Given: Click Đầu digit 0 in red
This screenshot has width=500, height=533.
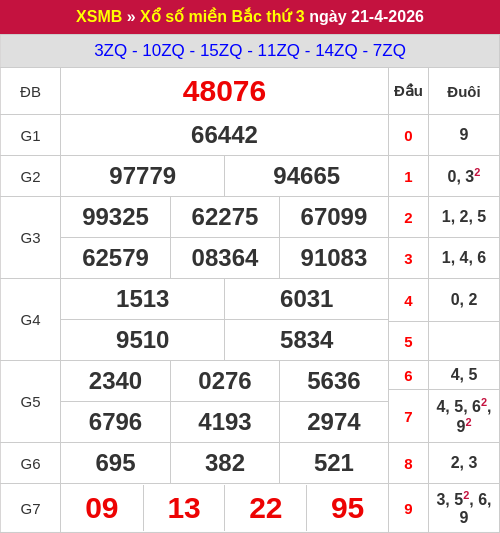Looking at the screenshot, I should point(408,136).
